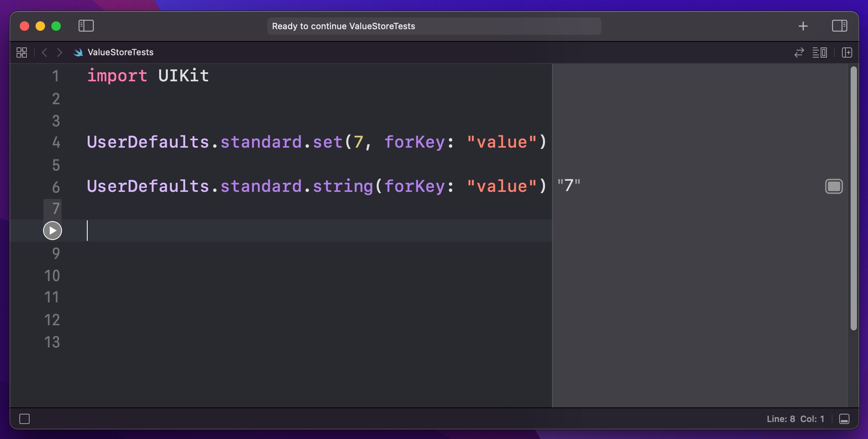Click UserDefaults on line 6
Viewport: 868px width, 439px height.
pyautogui.click(x=148, y=186)
